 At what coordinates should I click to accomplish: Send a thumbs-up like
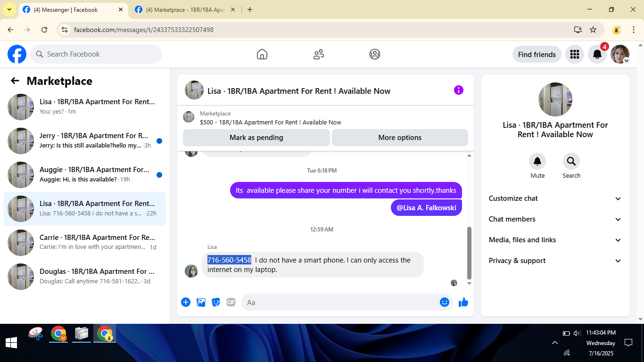[x=463, y=302]
